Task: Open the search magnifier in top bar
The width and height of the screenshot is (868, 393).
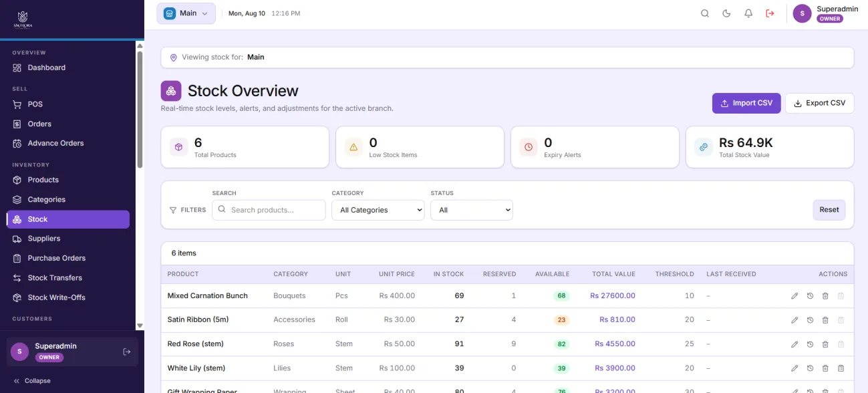Action: click(x=704, y=13)
